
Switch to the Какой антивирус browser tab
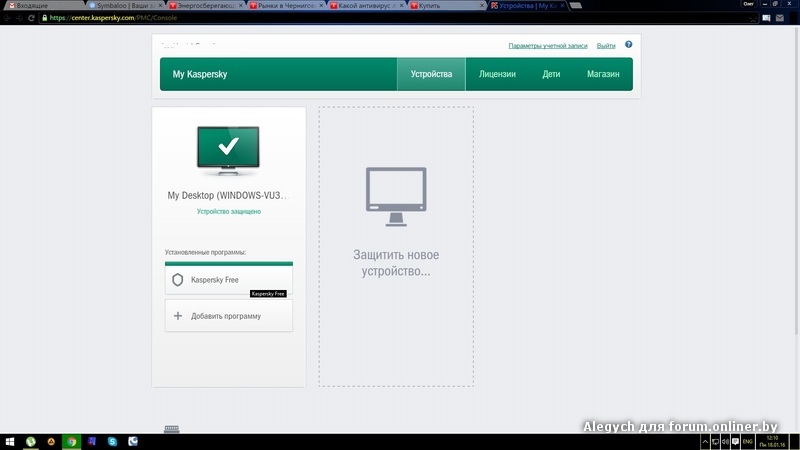pyautogui.click(x=367, y=6)
